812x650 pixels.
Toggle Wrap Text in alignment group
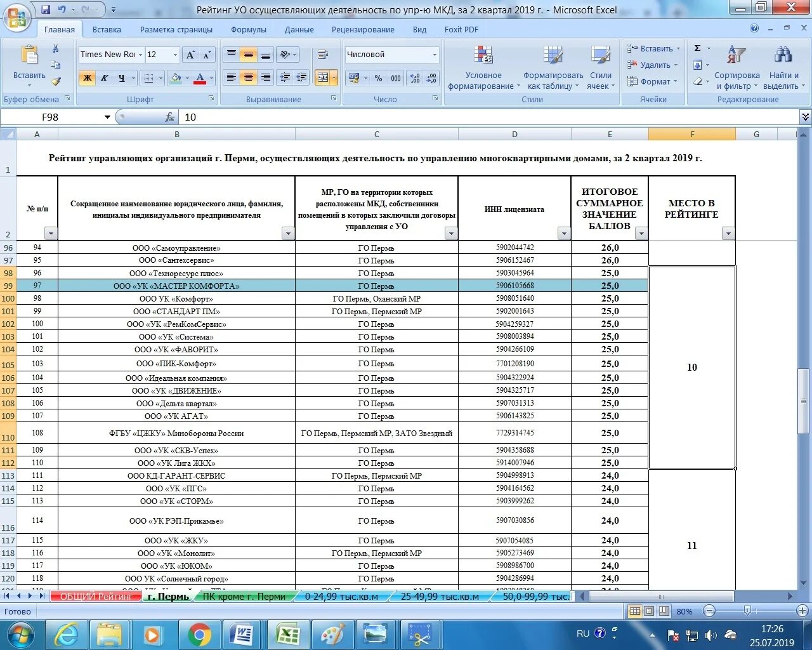[x=323, y=55]
